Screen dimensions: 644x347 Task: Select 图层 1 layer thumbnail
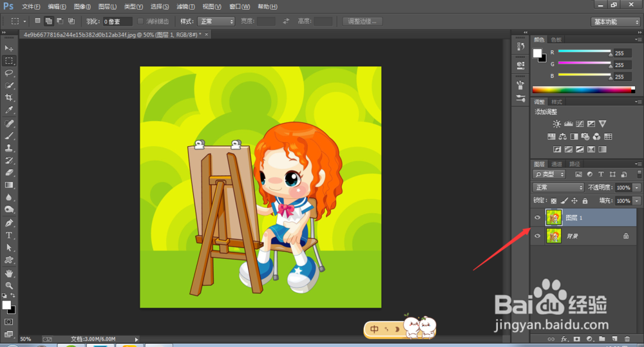coord(554,218)
